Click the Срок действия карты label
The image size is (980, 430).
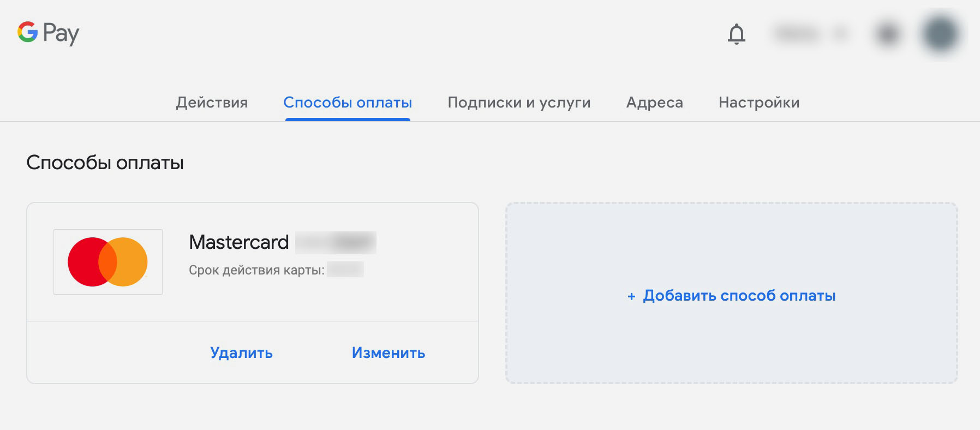point(256,270)
